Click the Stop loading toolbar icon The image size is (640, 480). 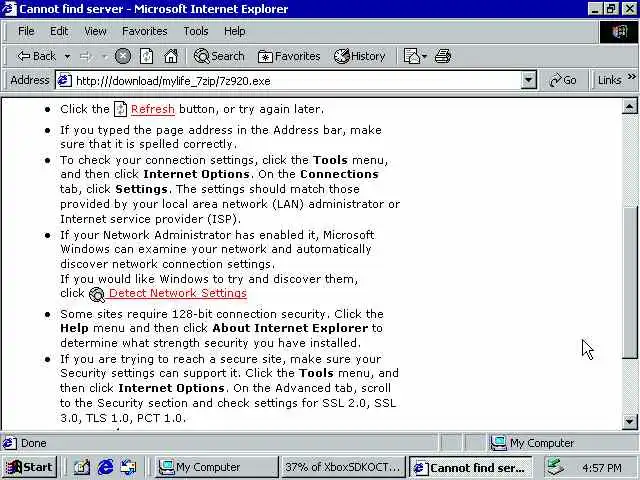tap(122, 56)
